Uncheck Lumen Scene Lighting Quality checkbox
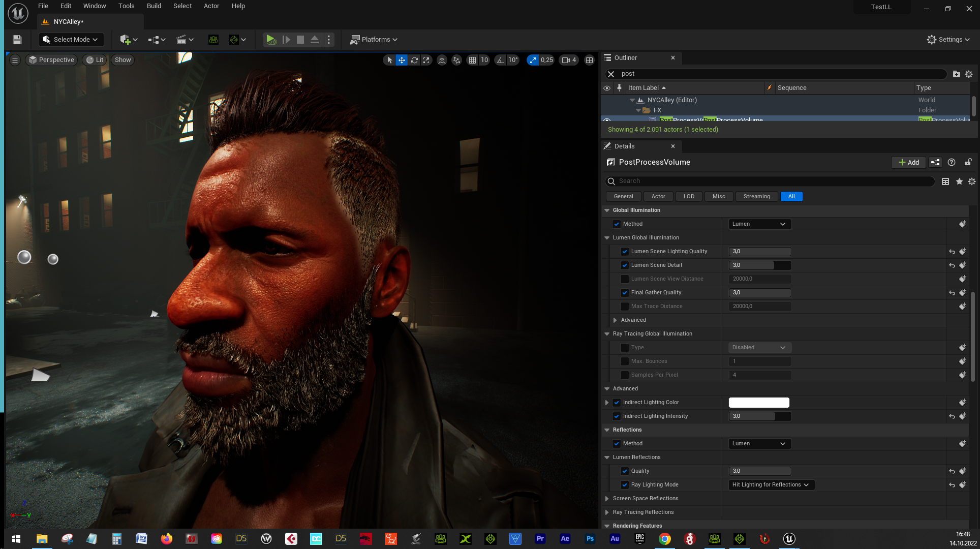This screenshot has width=980, height=549. pyautogui.click(x=625, y=252)
